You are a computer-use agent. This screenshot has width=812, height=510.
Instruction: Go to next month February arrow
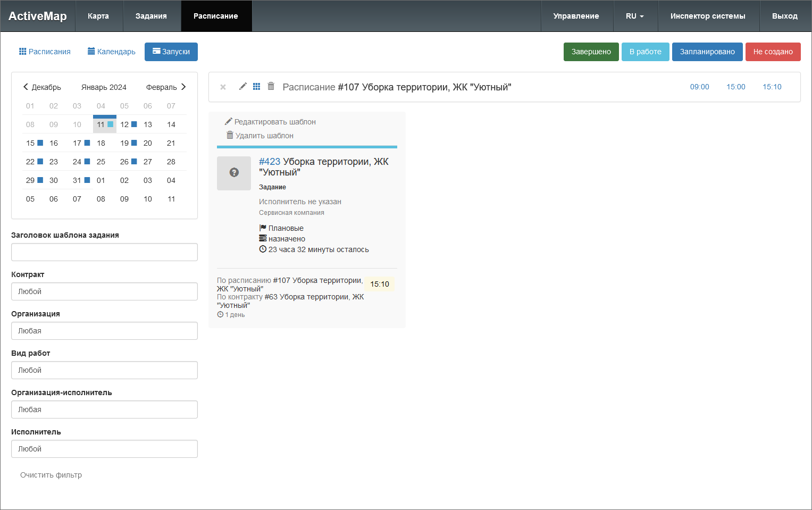(183, 87)
